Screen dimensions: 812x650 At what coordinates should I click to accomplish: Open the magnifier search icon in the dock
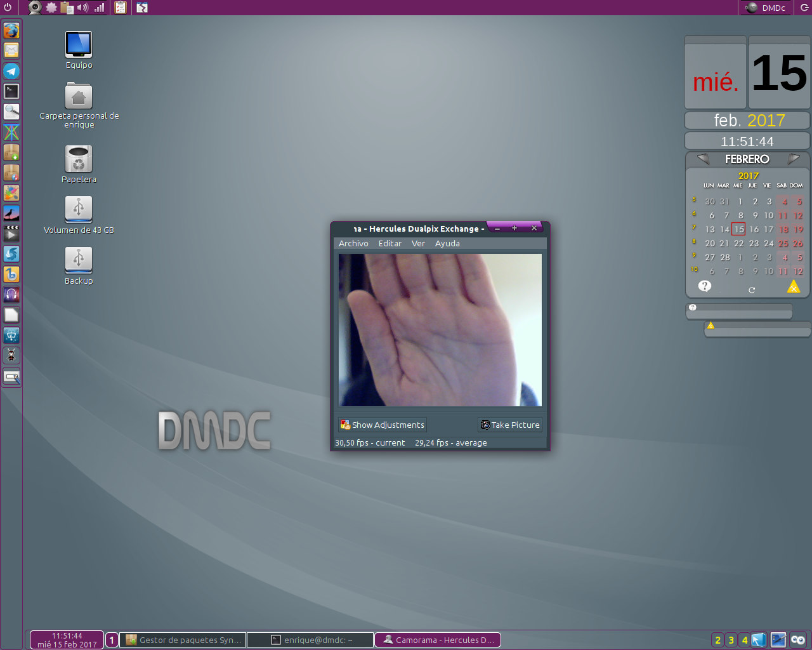coord(11,111)
